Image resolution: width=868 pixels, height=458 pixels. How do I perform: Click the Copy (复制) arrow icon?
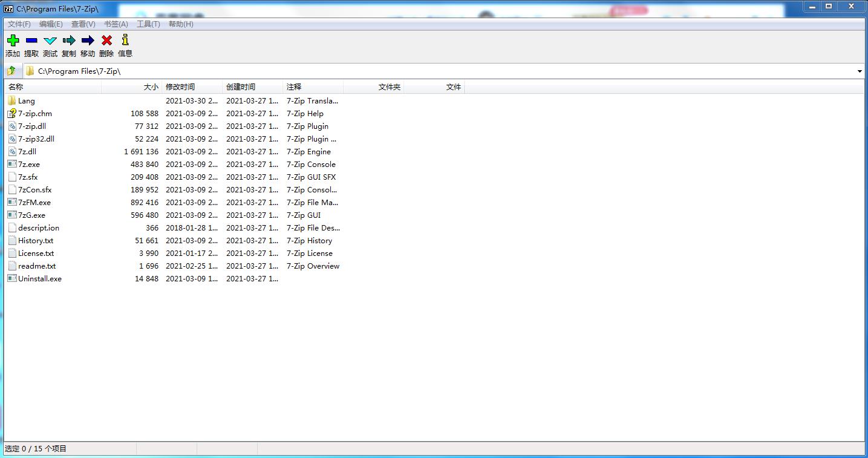click(69, 41)
